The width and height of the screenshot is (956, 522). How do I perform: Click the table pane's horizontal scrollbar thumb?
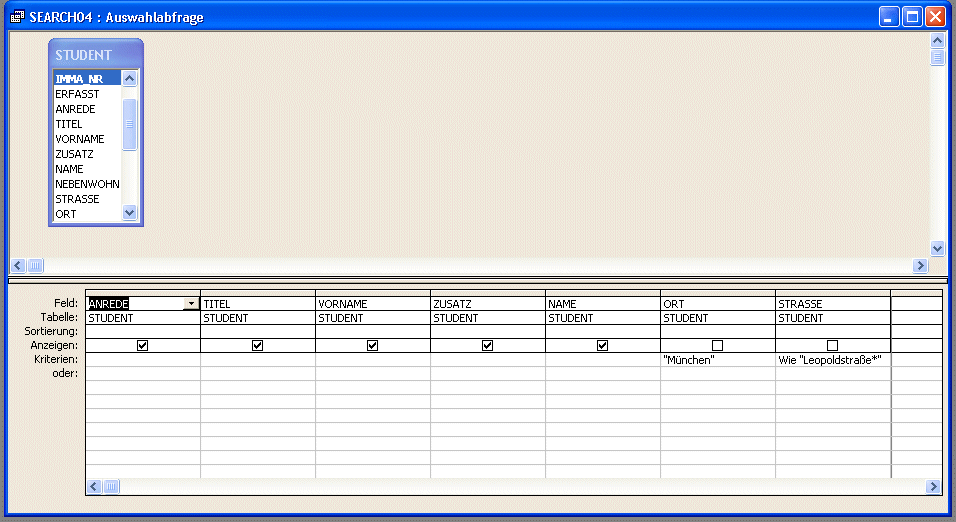(35, 265)
